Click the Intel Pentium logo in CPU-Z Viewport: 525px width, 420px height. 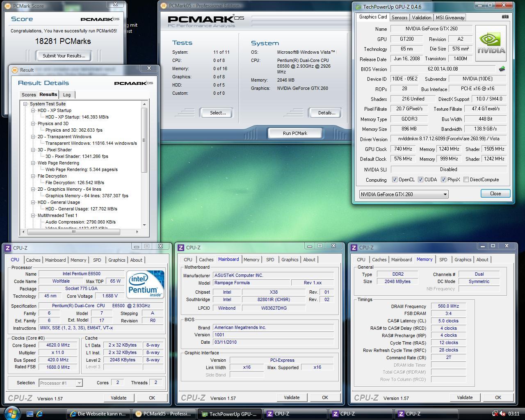pos(145,284)
